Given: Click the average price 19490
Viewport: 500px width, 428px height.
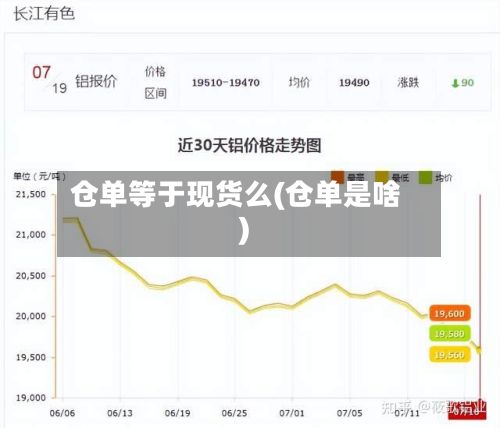Looking at the screenshot, I should pos(354,82).
